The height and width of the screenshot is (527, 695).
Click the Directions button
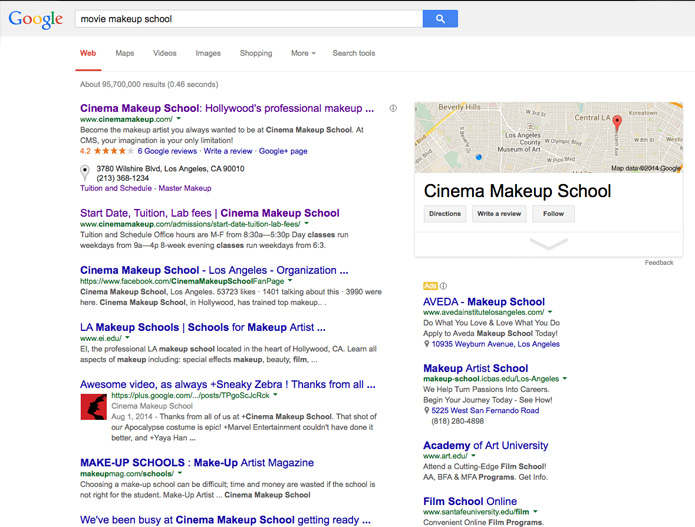point(445,214)
